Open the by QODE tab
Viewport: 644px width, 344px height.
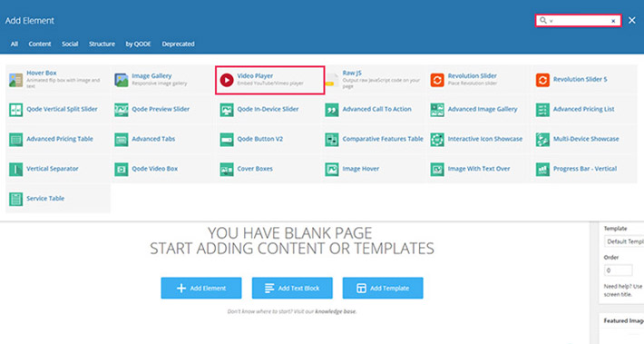click(x=139, y=44)
